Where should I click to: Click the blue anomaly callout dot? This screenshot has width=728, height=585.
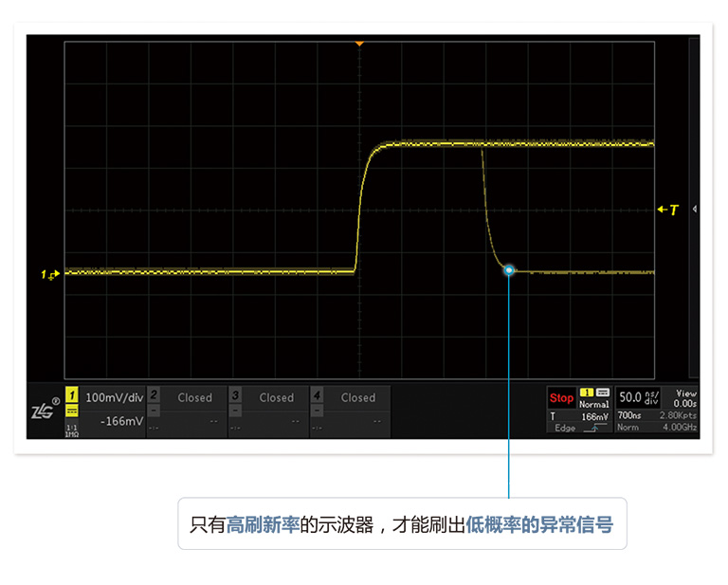click(x=509, y=271)
